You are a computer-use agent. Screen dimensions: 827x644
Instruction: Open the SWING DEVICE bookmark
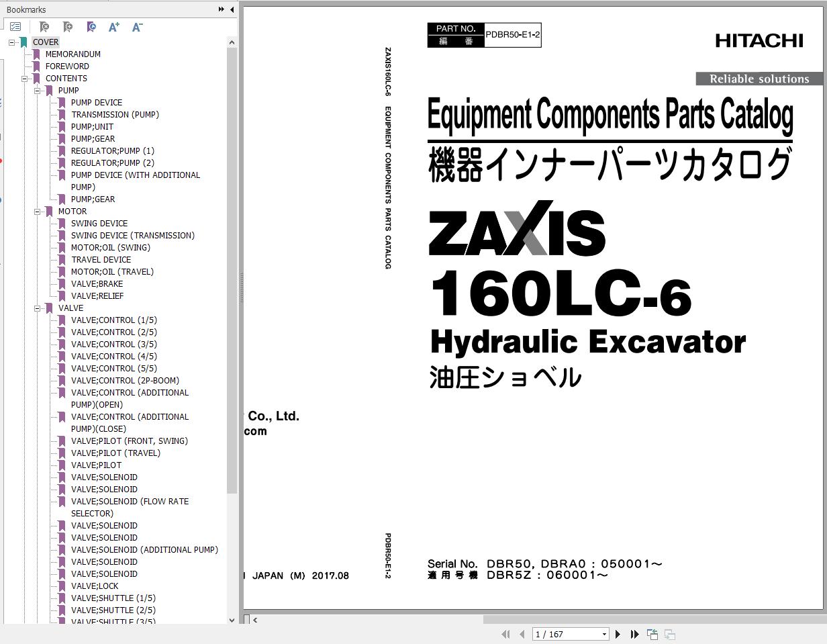click(x=99, y=224)
